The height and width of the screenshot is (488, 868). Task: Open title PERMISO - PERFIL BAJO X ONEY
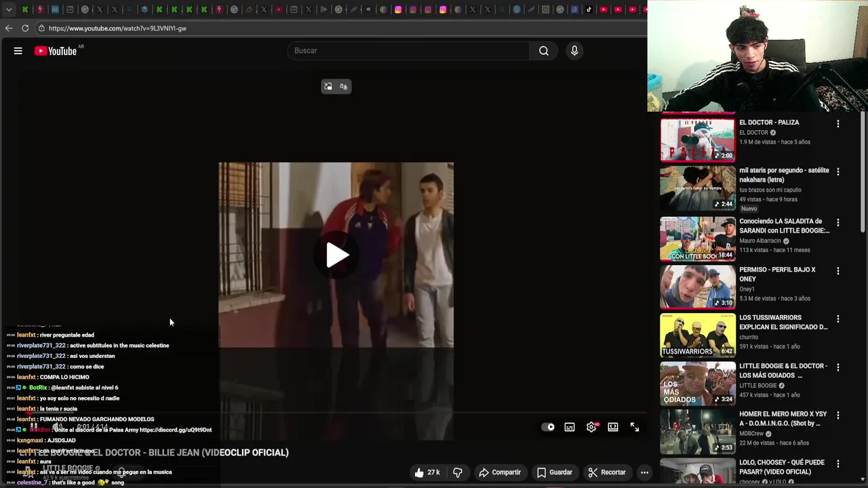(x=777, y=274)
